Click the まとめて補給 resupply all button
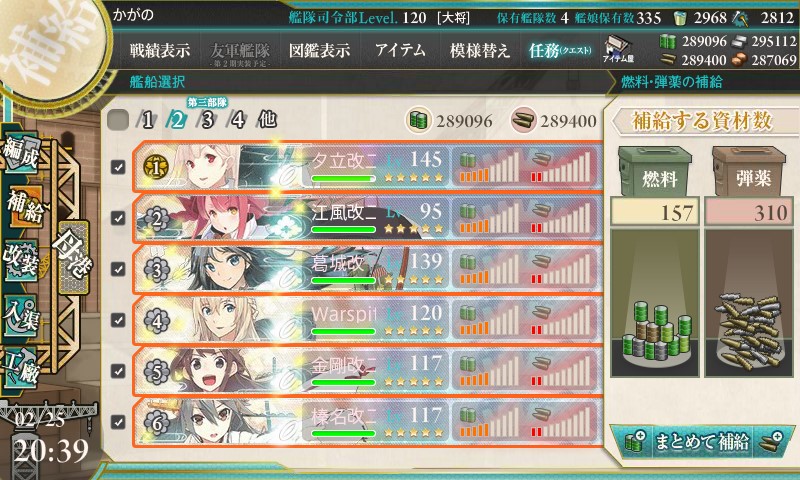The height and width of the screenshot is (480, 800). coord(702,441)
